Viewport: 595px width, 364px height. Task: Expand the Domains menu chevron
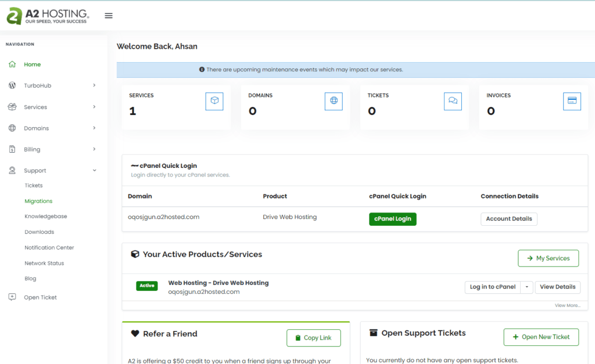(x=94, y=128)
